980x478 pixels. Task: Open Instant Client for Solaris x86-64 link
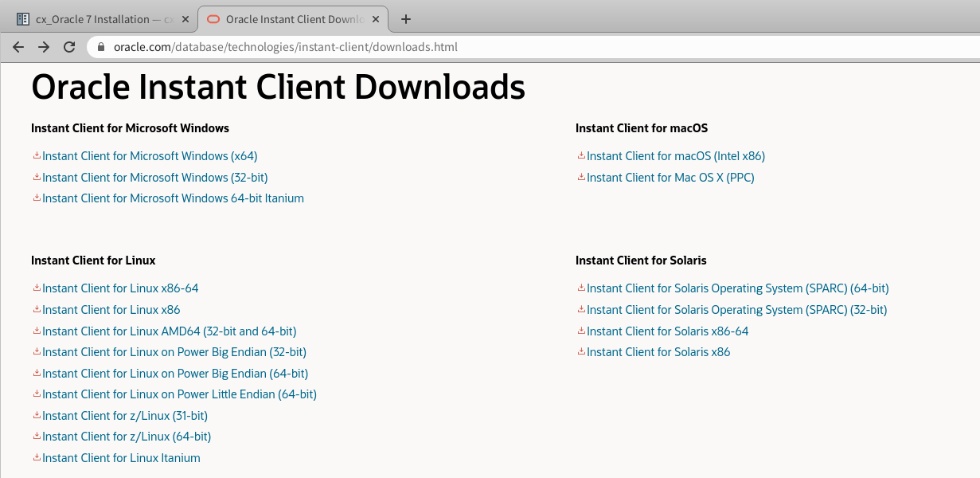coord(668,331)
